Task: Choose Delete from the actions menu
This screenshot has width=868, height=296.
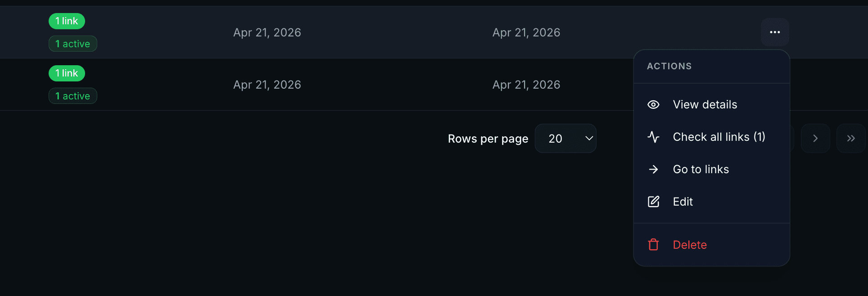Action: pyautogui.click(x=690, y=244)
